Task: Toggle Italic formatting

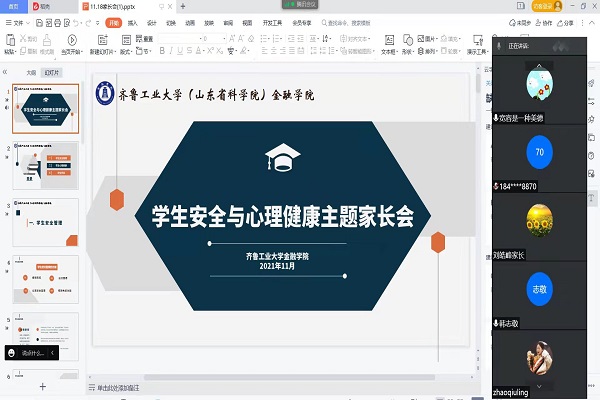Action: click(171, 51)
